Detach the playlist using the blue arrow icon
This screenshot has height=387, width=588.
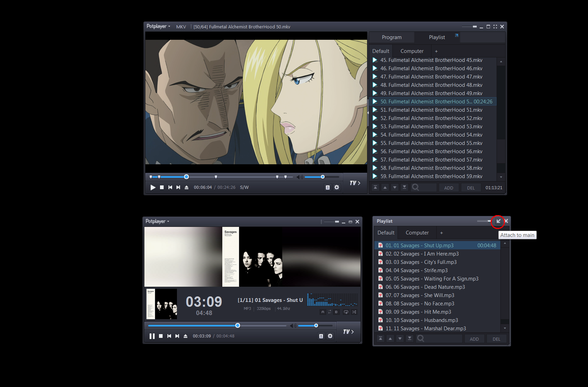click(456, 35)
